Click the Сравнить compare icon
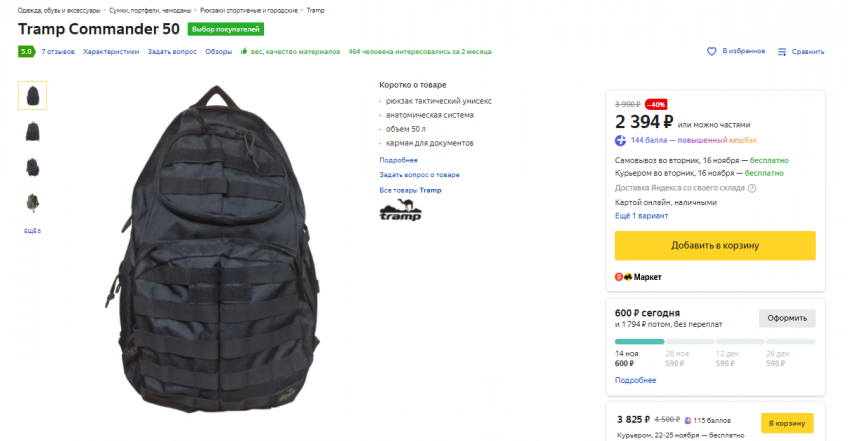 [x=782, y=52]
